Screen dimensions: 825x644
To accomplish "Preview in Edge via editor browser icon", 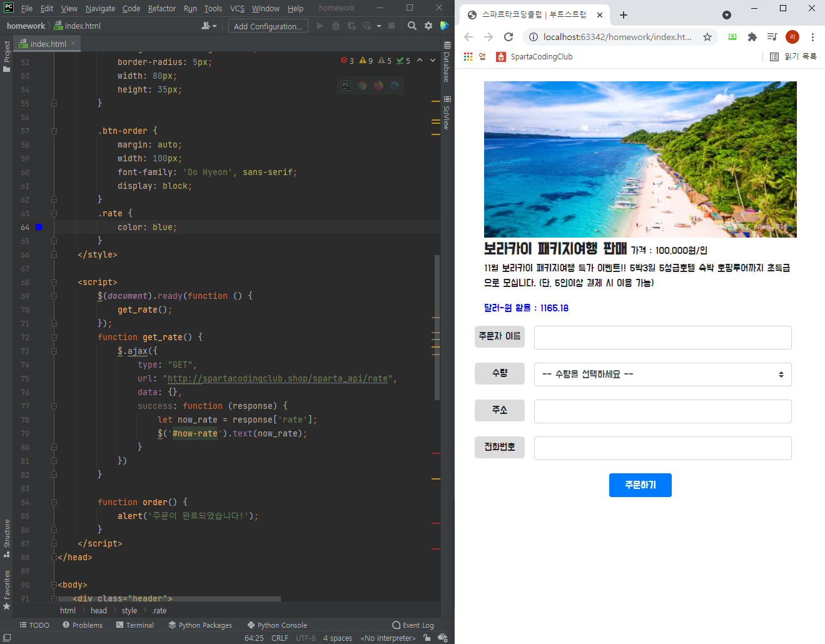I will [x=395, y=85].
